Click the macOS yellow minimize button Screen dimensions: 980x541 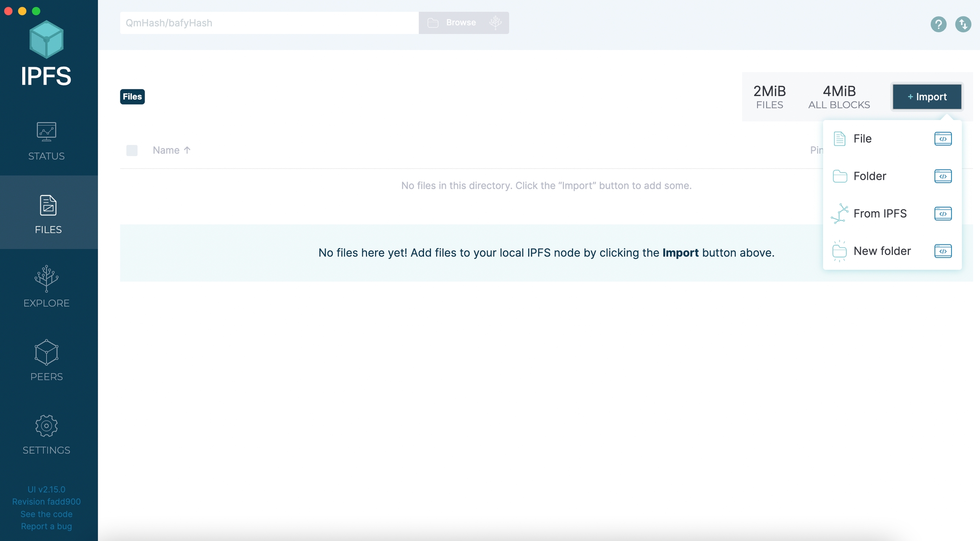pos(23,11)
